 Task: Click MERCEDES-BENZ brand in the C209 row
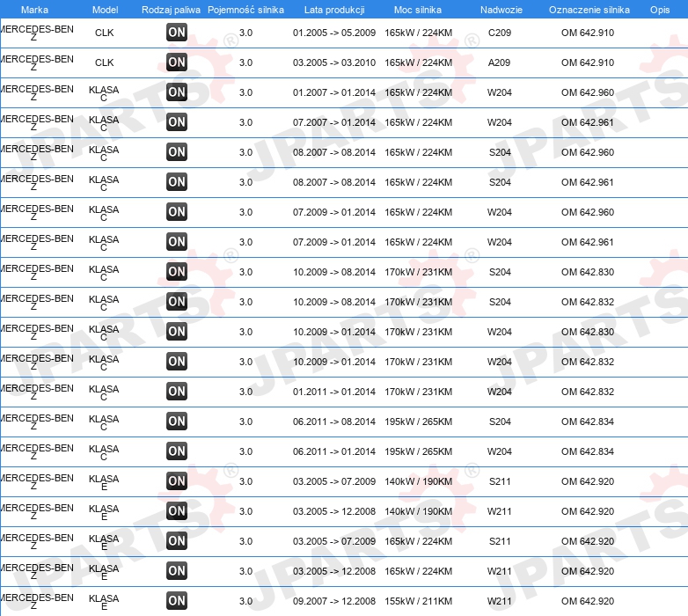(x=37, y=33)
